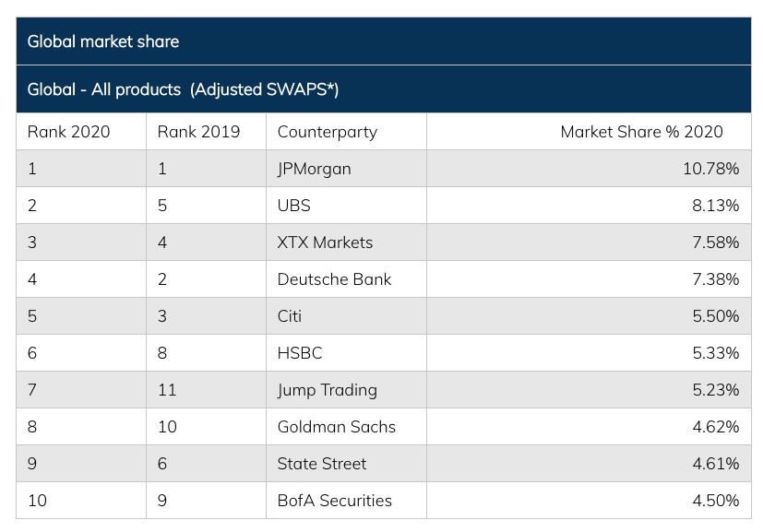Click the Counterparty column header

328,132
